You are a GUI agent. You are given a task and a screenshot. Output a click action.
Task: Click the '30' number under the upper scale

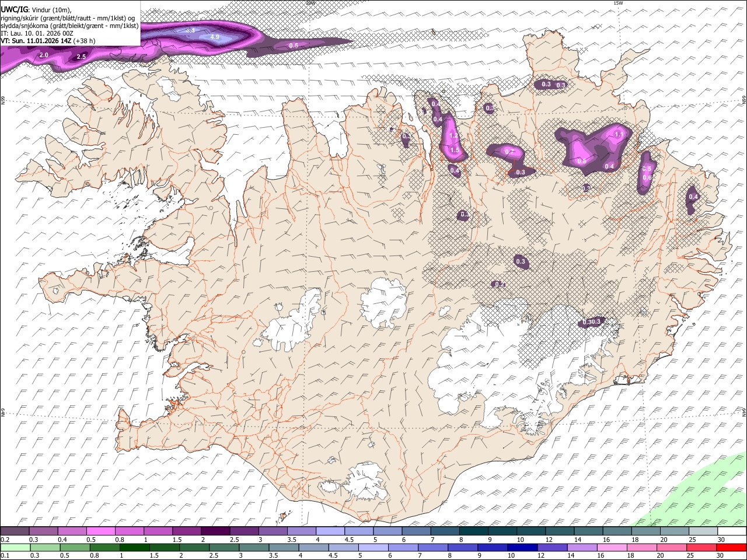tap(720, 540)
